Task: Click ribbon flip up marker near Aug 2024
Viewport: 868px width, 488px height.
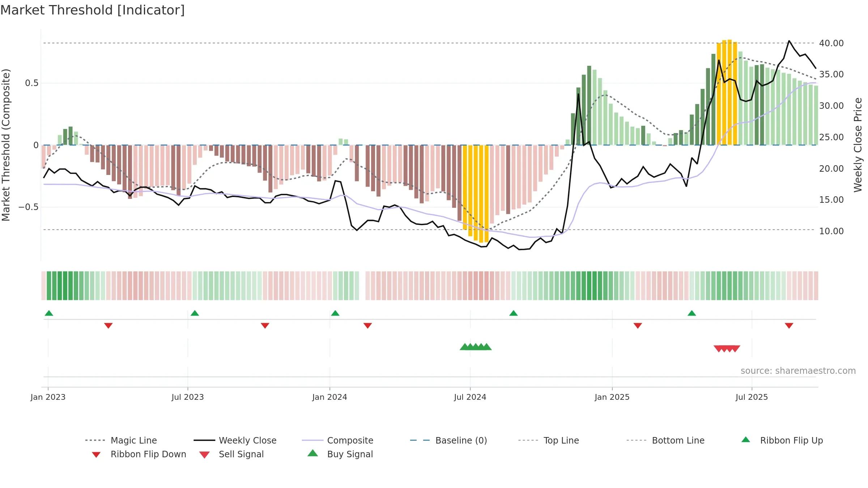Action: coord(514,313)
